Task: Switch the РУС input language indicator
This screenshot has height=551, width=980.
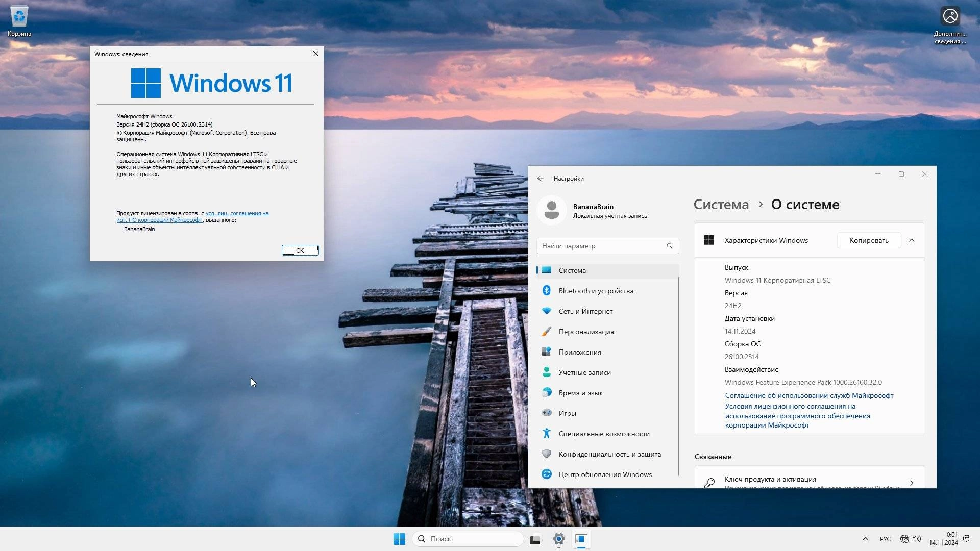Action: (x=885, y=539)
